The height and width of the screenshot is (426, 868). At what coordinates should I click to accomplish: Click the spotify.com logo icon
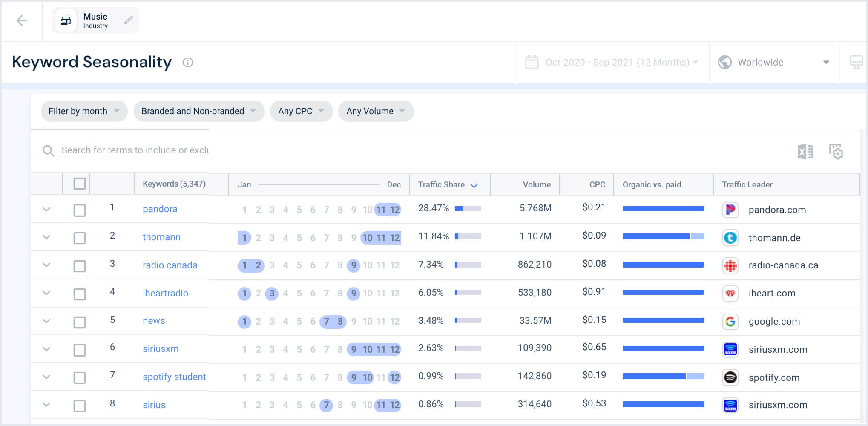(x=730, y=377)
